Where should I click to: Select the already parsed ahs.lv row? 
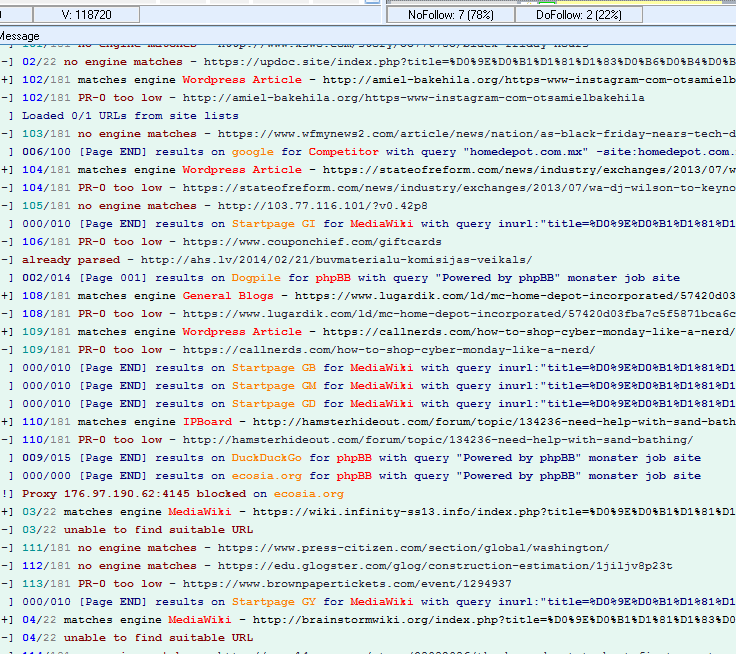coord(368,260)
